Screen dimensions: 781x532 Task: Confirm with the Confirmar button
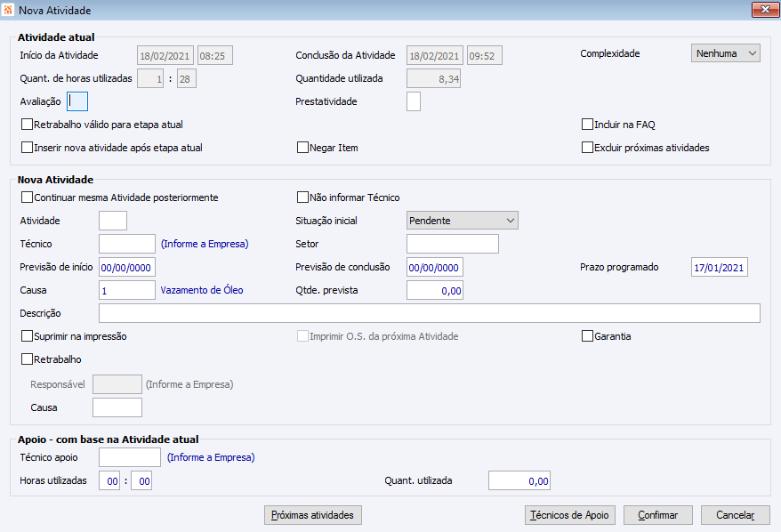658,515
